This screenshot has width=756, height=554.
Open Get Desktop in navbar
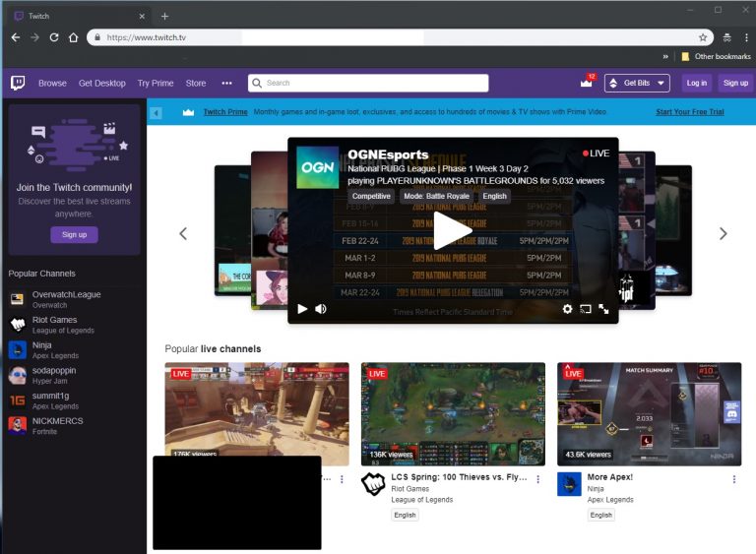coord(101,83)
